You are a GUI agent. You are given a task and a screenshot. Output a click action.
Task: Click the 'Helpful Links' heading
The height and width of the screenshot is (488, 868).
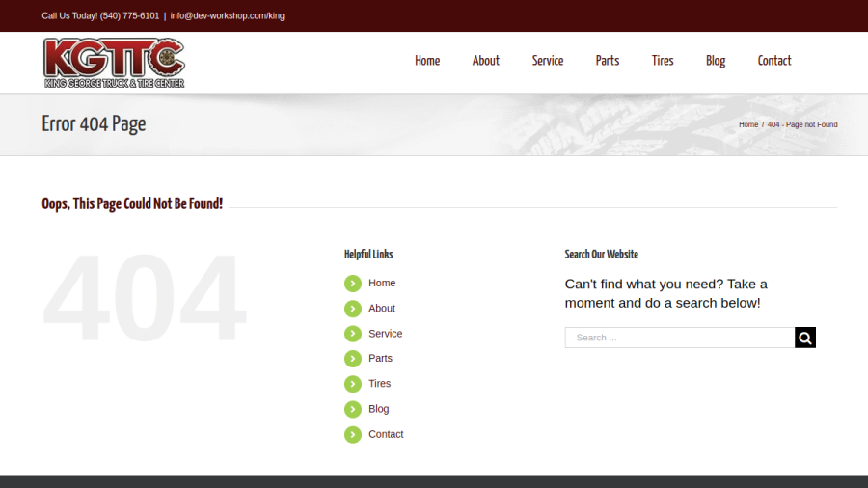(368, 255)
